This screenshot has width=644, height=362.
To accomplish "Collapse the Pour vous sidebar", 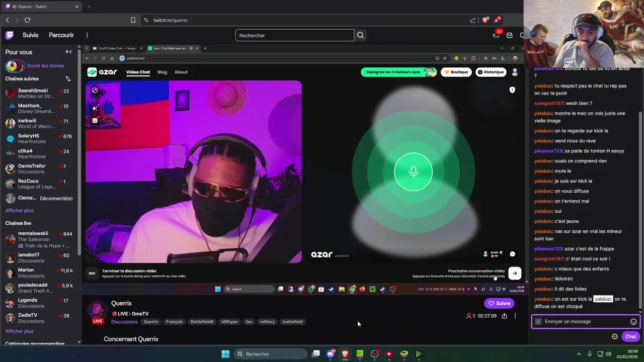I will (x=68, y=52).
